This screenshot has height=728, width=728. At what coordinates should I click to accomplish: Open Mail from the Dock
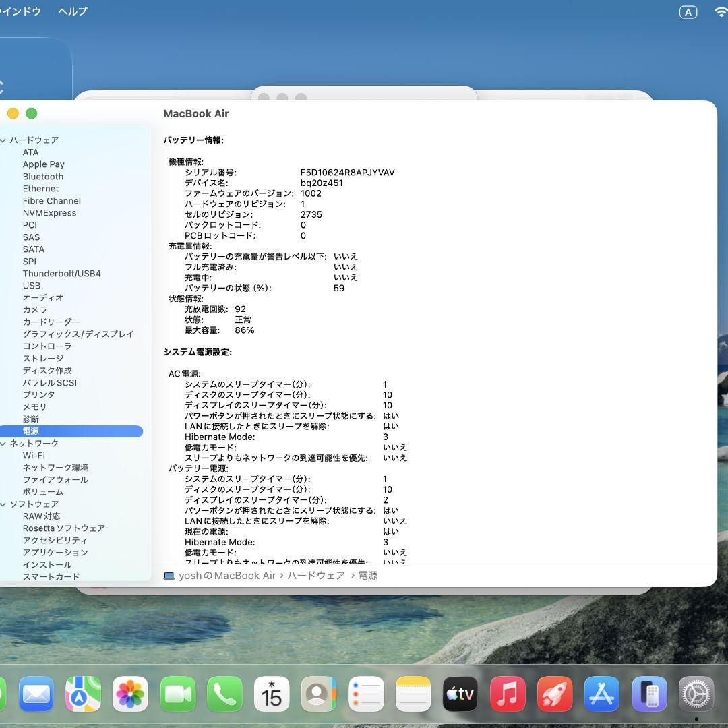[x=35, y=693]
